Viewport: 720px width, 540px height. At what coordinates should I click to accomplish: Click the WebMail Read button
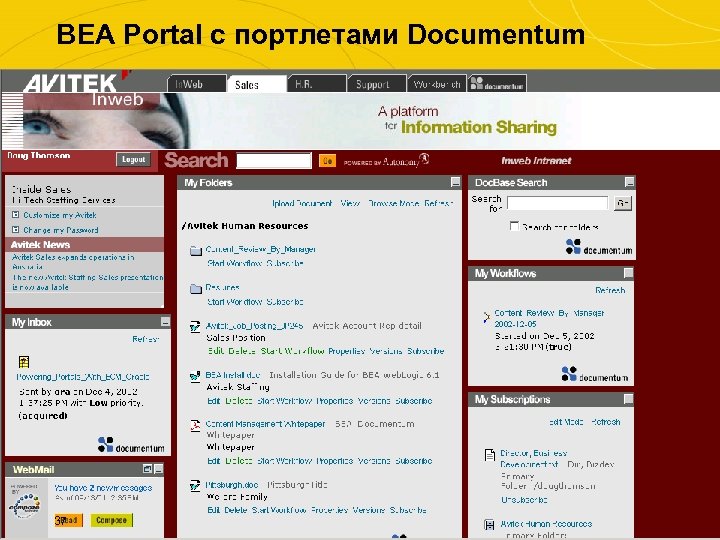68,520
